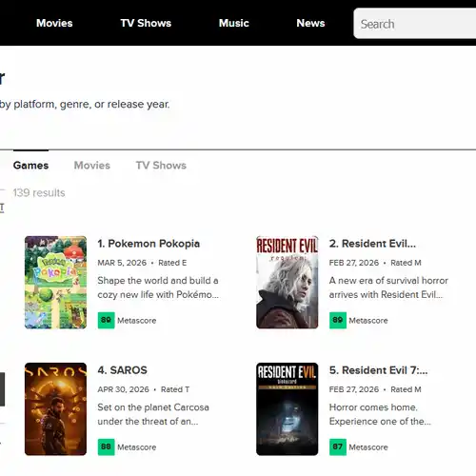The height and width of the screenshot is (476, 476).
Task: Click the 89 Metascore badge for Resident Evil
Action: 338,320
